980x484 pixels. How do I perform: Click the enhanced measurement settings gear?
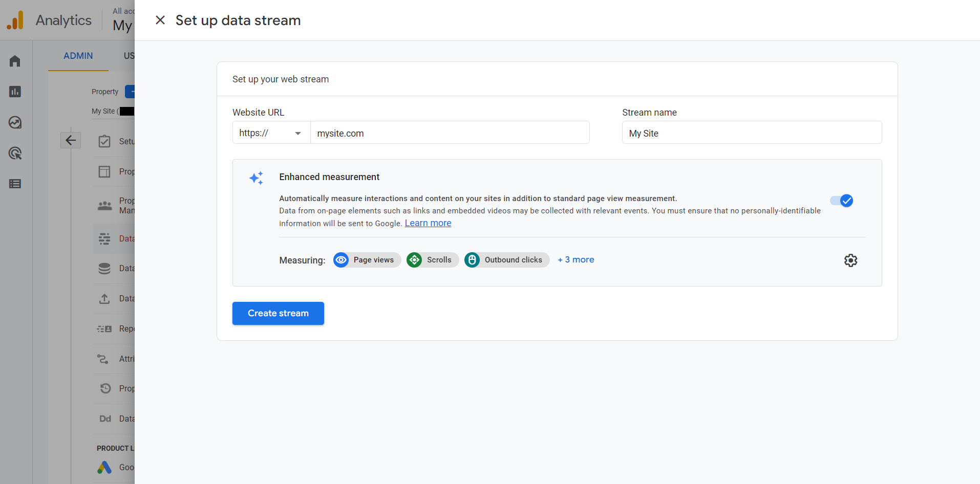(x=850, y=260)
